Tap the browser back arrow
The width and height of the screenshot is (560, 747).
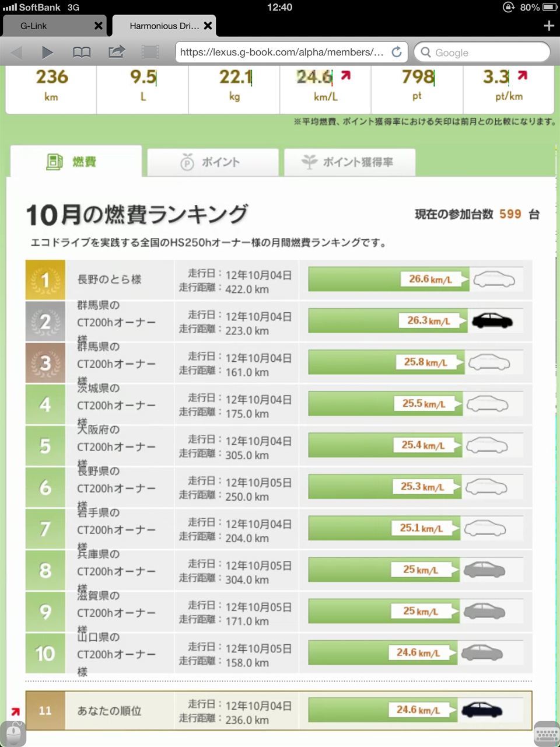[x=17, y=53]
